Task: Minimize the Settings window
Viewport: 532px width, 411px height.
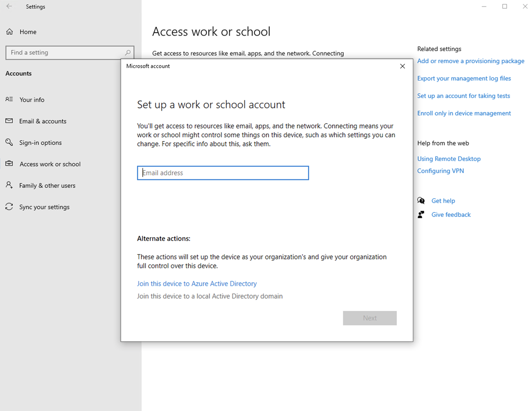Action: click(x=484, y=6)
